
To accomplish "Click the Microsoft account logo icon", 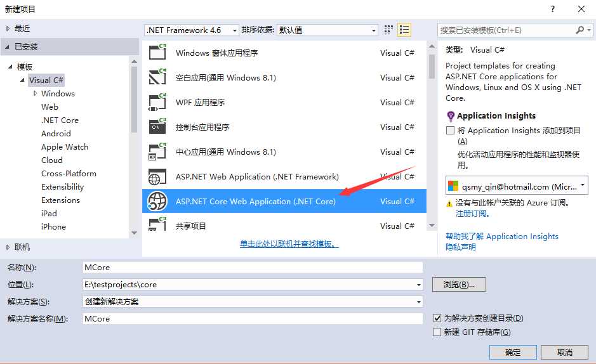I will pyautogui.click(x=453, y=186).
